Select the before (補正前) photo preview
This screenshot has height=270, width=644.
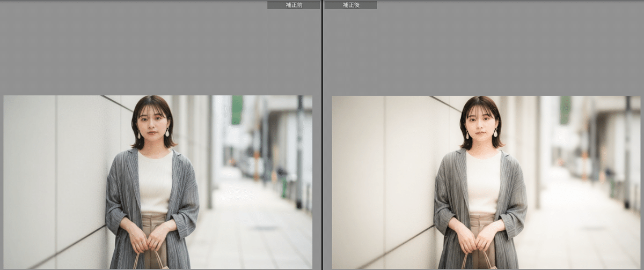(x=158, y=182)
